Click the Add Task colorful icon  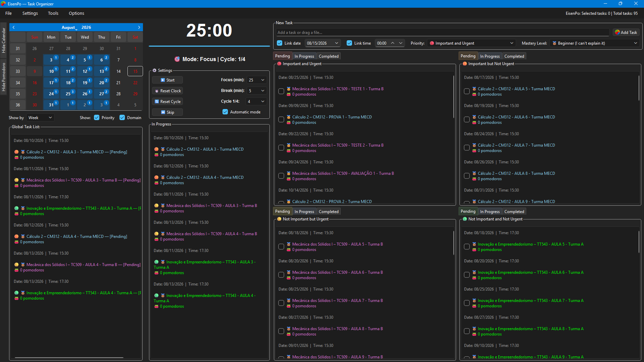tap(617, 33)
